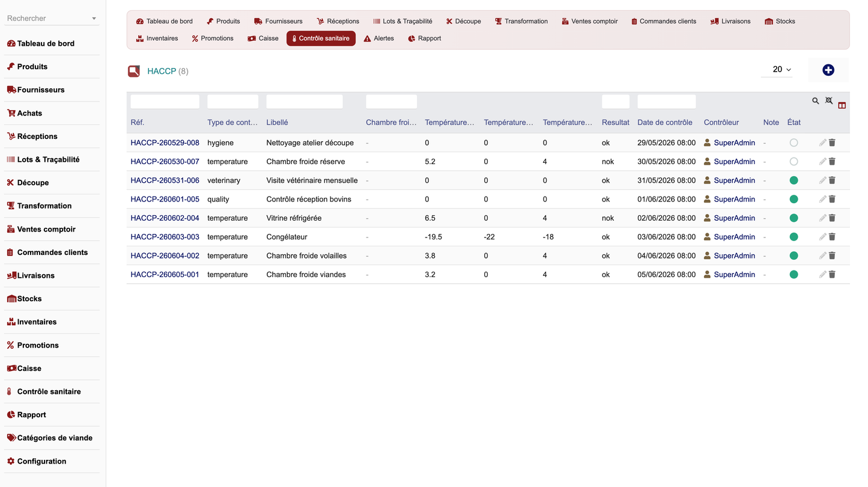Image resolution: width=868 pixels, height=487 pixels.
Task: Open the column selector icon
Action: coord(842,105)
